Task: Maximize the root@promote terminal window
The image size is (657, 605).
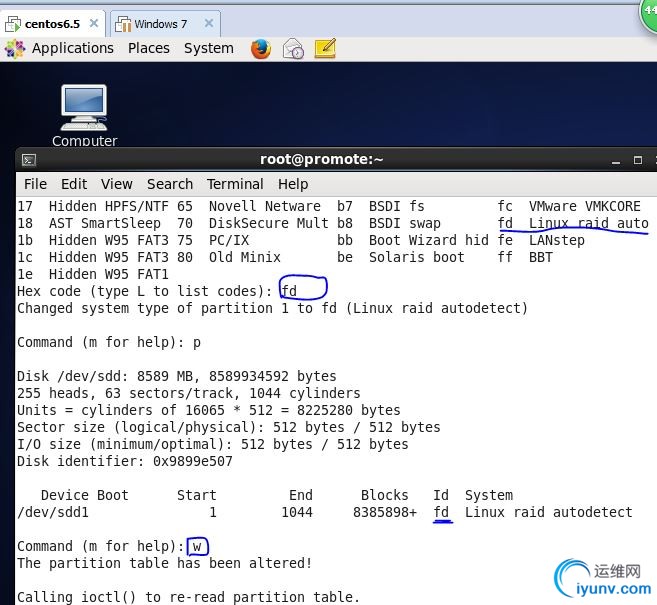Action: pos(638,160)
